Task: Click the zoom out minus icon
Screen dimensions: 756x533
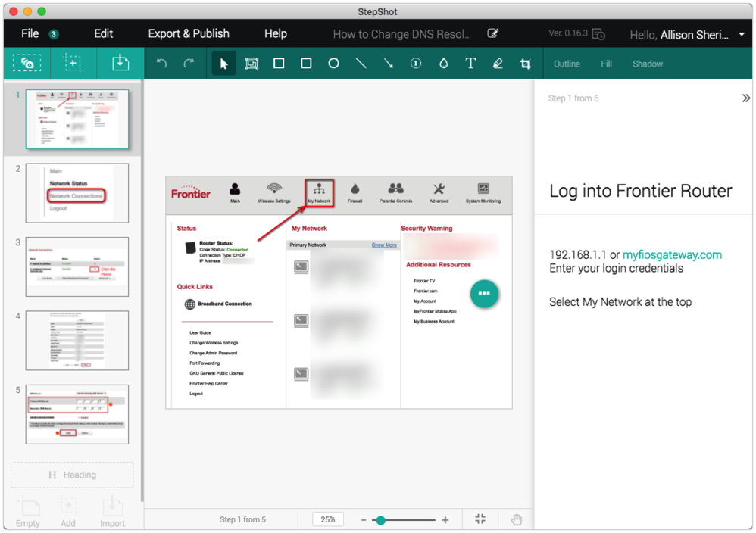Action: click(x=364, y=520)
